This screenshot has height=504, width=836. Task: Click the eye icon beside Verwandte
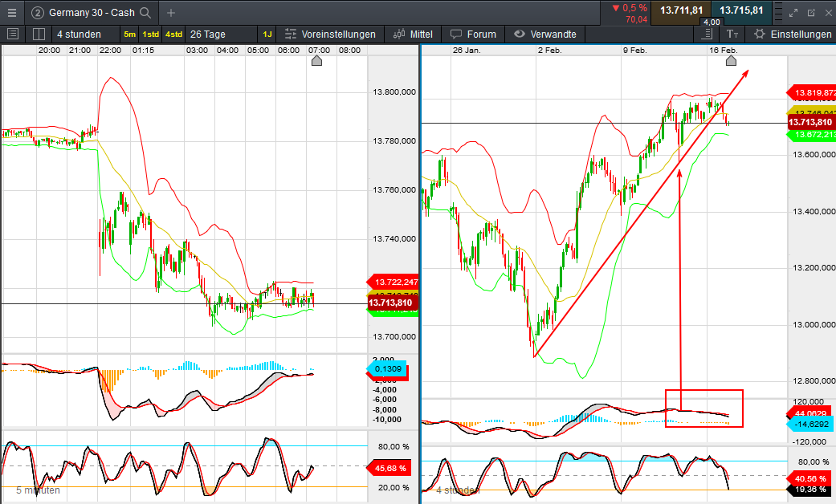pyautogui.click(x=520, y=34)
